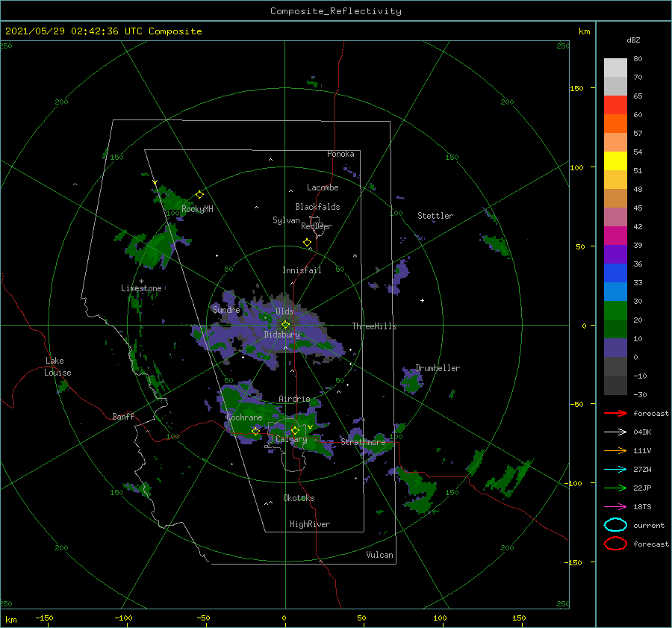Click the 'RedDeer' city label
This screenshot has width=672, height=628.
pos(317,226)
